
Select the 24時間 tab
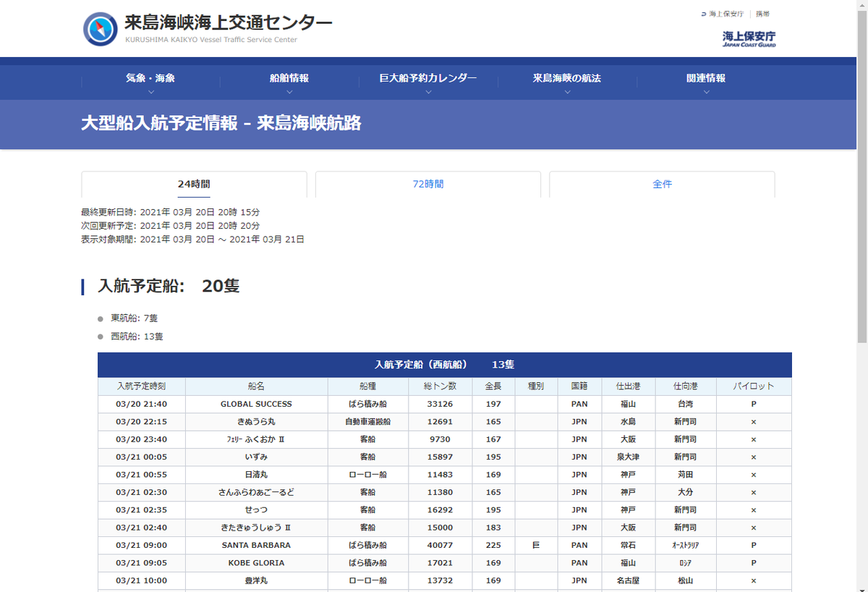click(194, 185)
